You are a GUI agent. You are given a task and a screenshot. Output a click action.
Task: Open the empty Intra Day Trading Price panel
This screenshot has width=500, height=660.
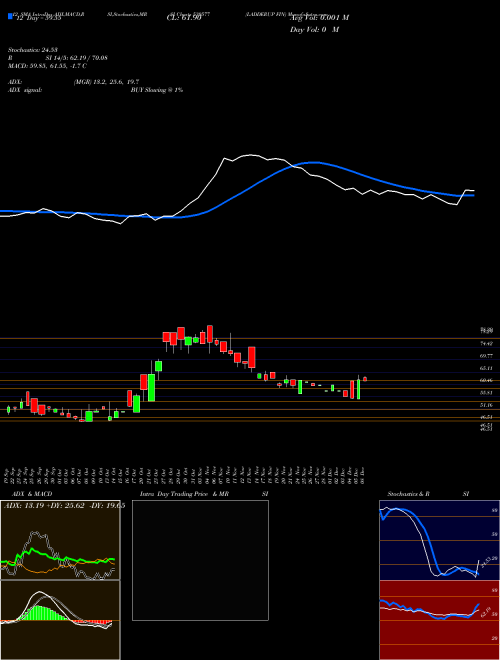tap(200, 560)
